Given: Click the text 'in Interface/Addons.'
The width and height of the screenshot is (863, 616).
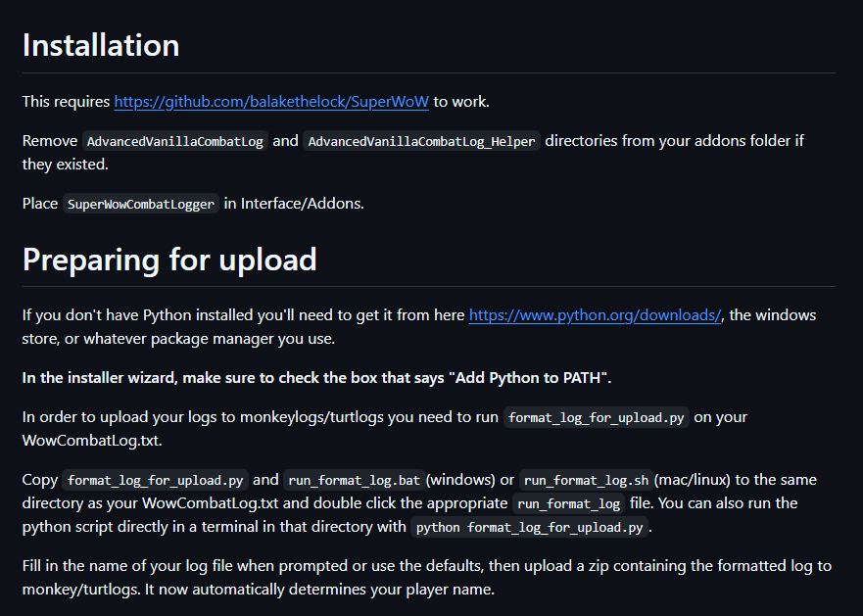Looking at the screenshot, I should 294,204.
